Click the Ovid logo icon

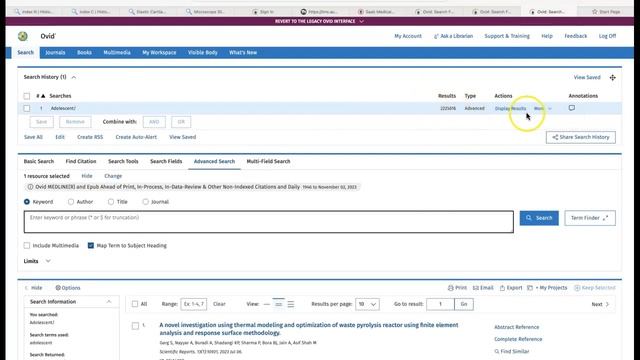23,36
